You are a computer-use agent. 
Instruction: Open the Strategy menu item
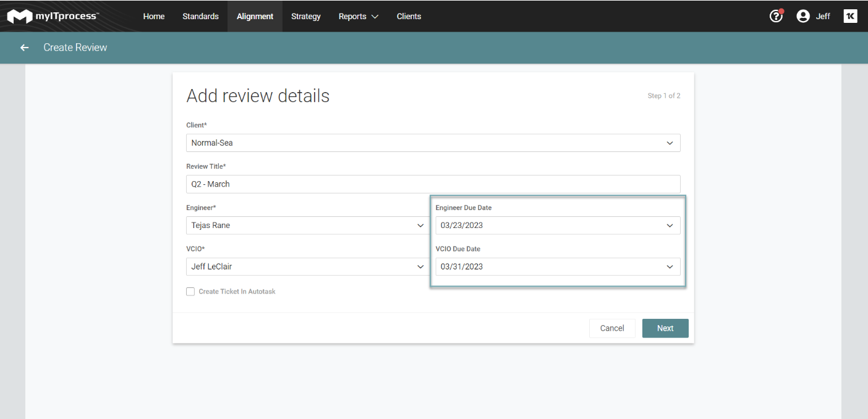point(306,16)
